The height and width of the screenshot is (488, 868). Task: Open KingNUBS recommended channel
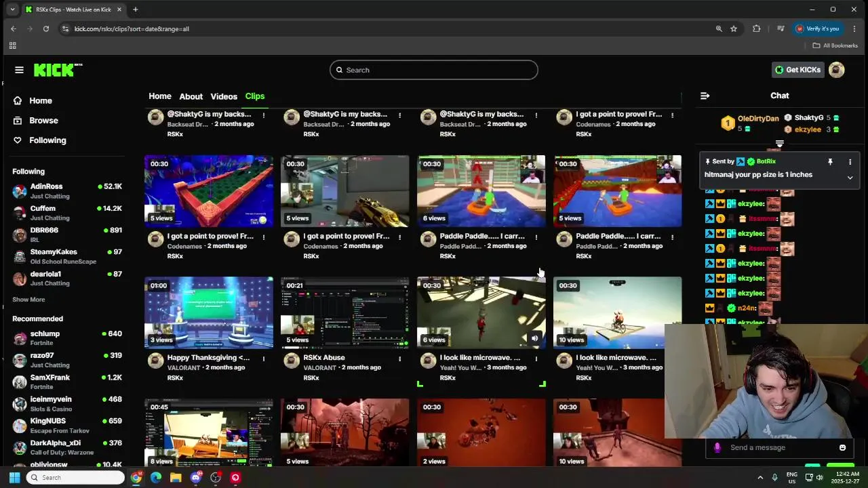[x=67, y=425]
